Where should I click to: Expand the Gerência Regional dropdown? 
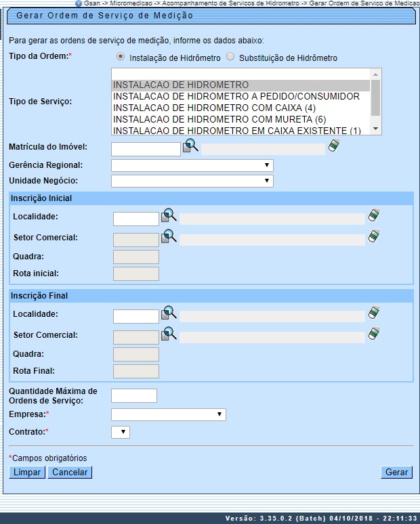[x=192, y=165]
